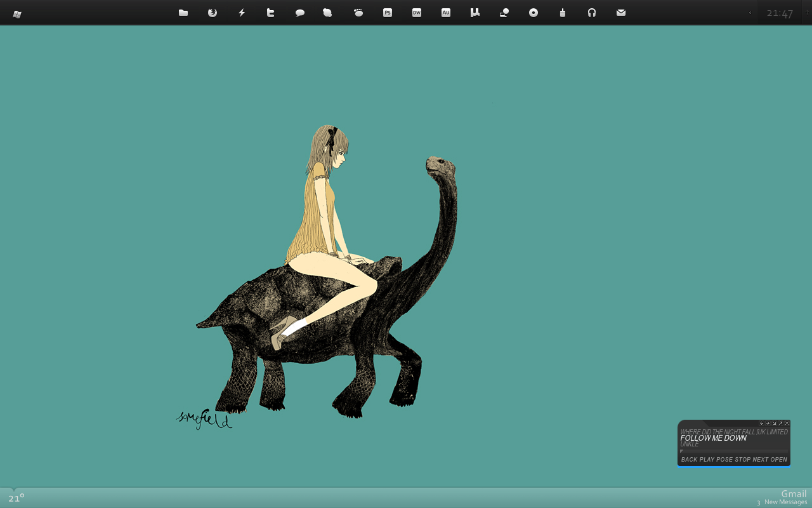Click the 21:47 clock

click(x=780, y=13)
